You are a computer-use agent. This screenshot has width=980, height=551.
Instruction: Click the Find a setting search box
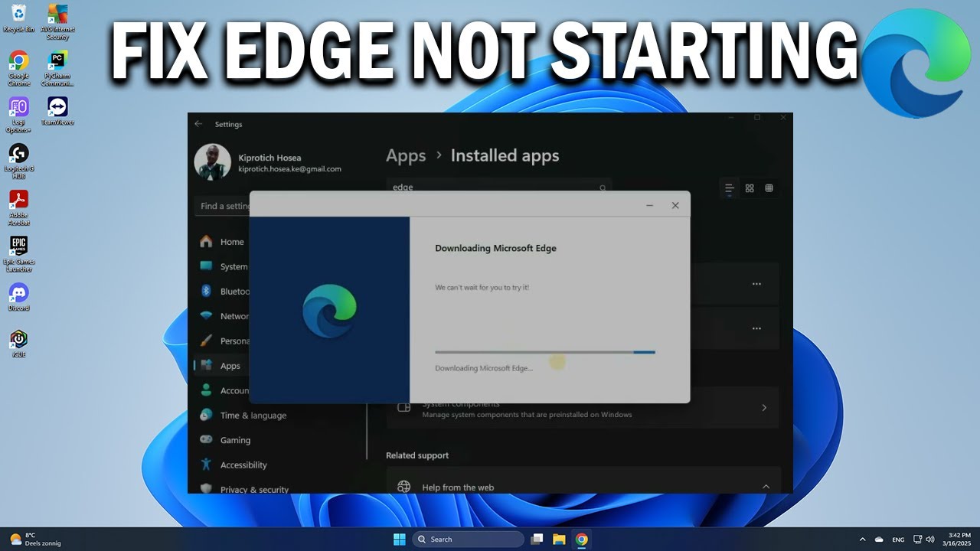(x=223, y=206)
